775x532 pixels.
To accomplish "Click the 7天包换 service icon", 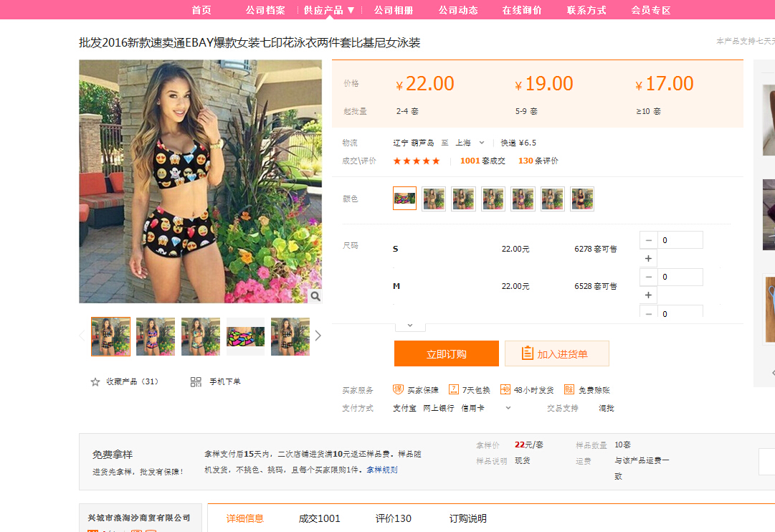I will pyautogui.click(x=454, y=389).
